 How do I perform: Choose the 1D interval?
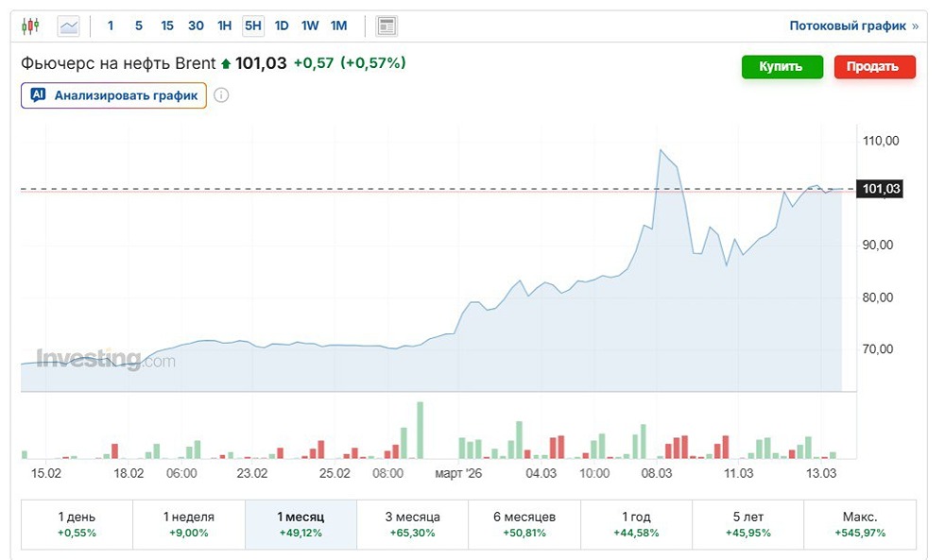[x=282, y=25]
